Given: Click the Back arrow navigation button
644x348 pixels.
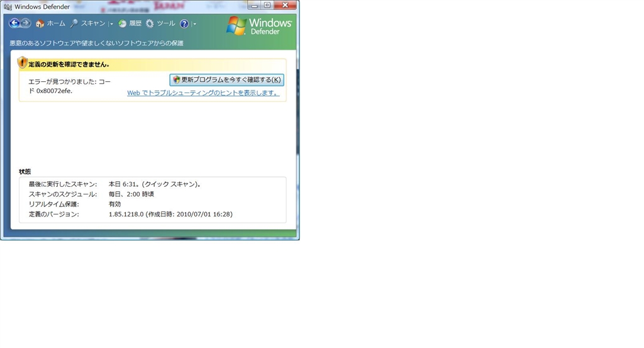Looking at the screenshot, I should coord(14,23).
